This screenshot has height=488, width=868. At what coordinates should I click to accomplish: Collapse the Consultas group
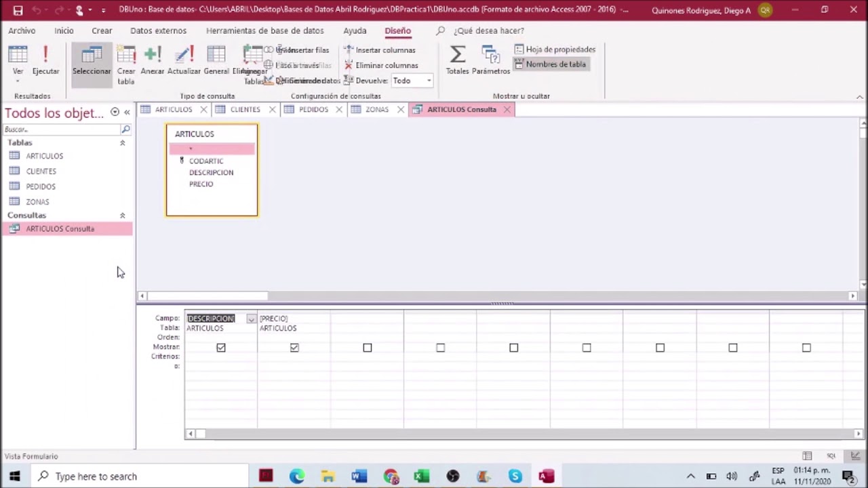tap(123, 216)
